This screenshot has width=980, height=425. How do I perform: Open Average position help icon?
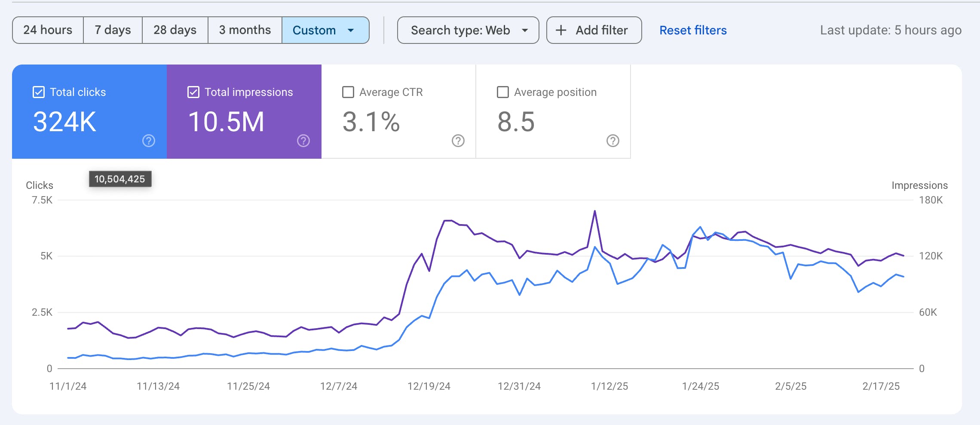[x=613, y=141]
